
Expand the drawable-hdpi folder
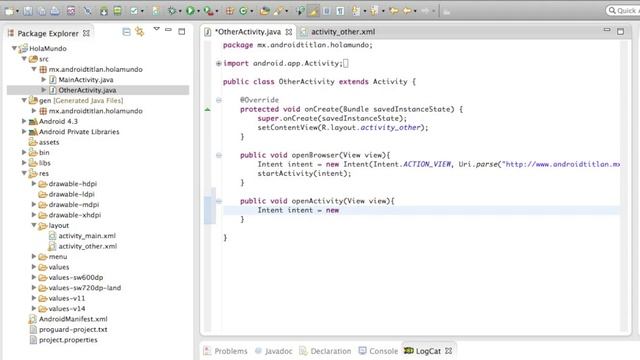click(x=34, y=184)
